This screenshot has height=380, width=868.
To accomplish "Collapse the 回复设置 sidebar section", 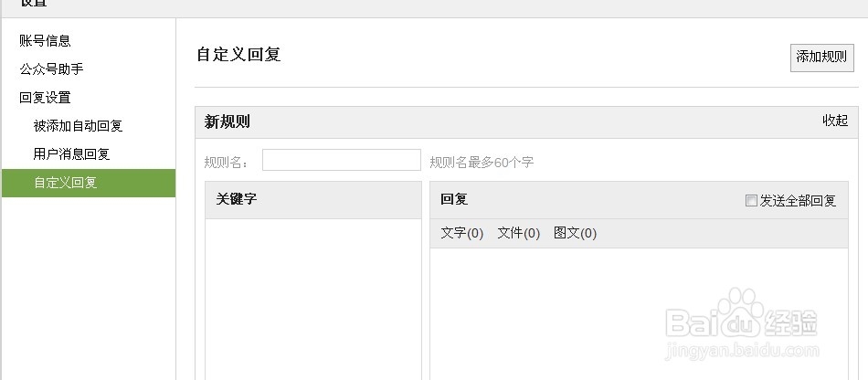I will 45,97.
